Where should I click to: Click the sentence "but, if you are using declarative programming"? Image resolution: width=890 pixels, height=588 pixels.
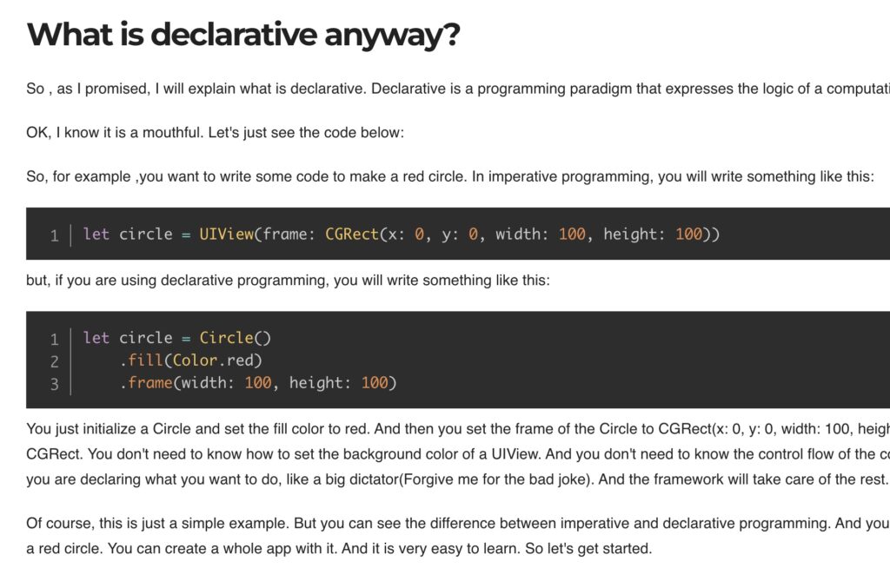click(288, 281)
